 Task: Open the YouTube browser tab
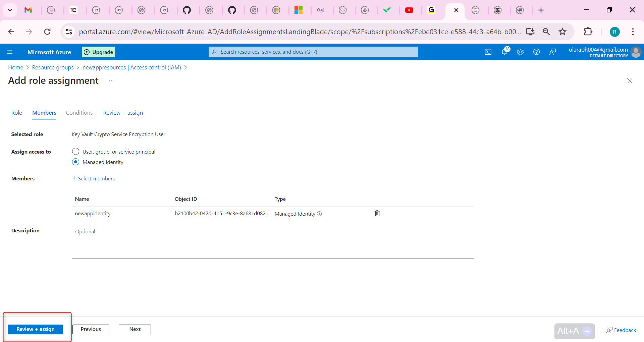(x=410, y=10)
